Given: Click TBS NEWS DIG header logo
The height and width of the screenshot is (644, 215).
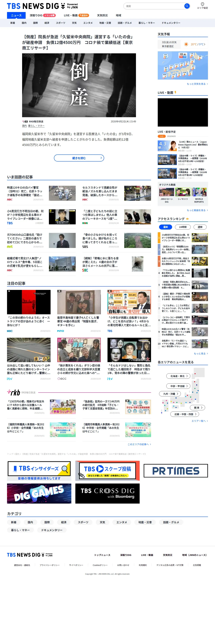Looking at the screenshot, I should pos(42,6).
